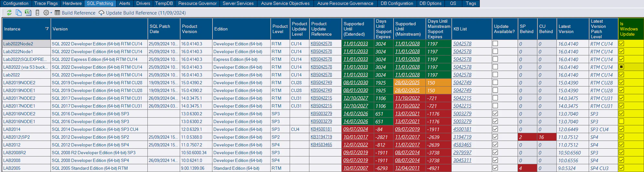Screen dimensions: 644x172
Task: Open the DB Options tab
Action: coord(431,3)
